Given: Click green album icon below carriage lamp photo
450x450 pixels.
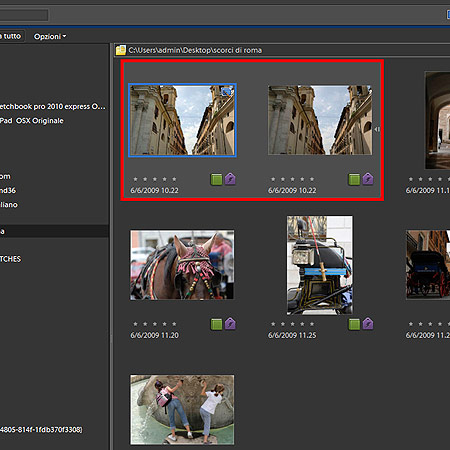Looking at the screenshot, I should (354, 324).
